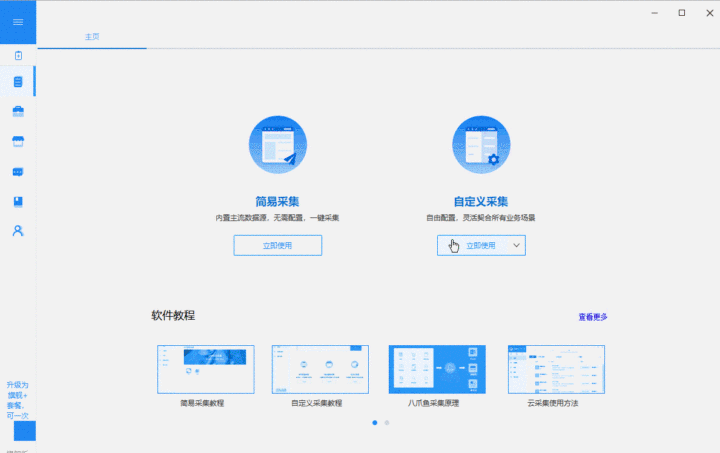Open the 云采集使用方法 thumbnail

coord(556,369)
